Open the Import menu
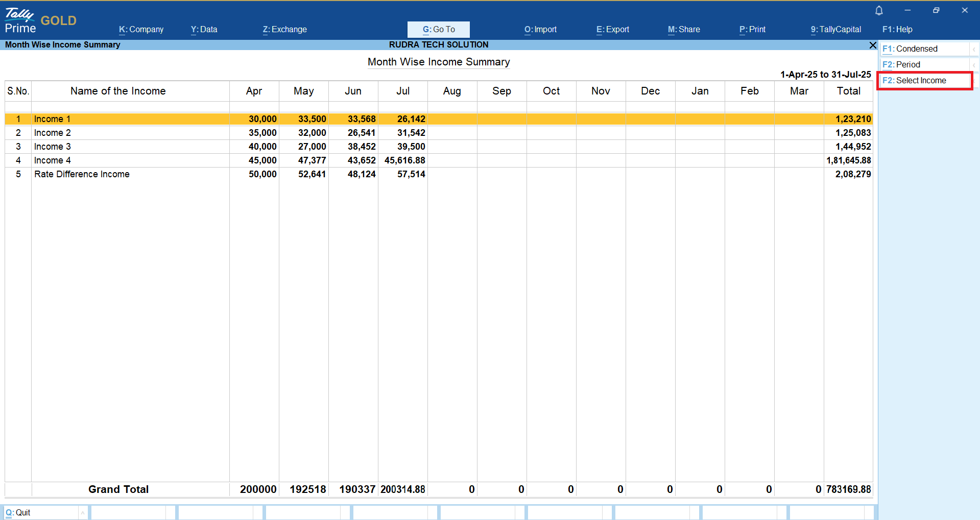Image resolution: width=980 pixels, height=520 pixels. [x=540, y=30]
